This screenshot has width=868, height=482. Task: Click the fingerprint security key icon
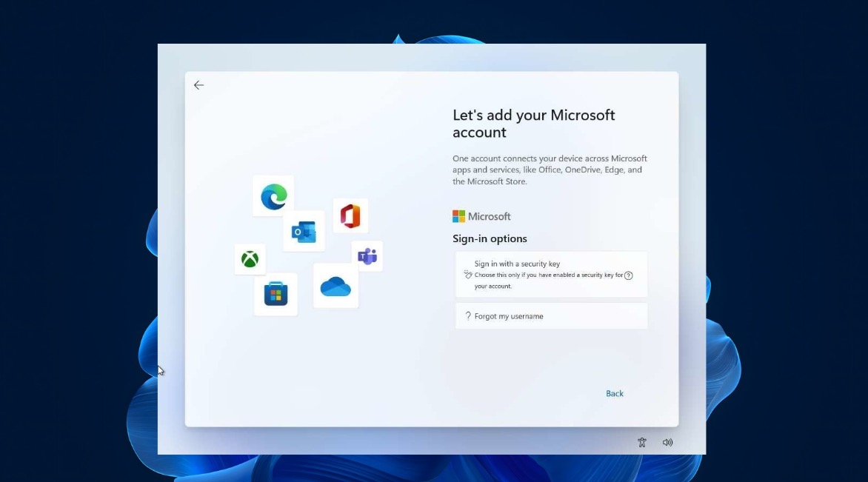467,275
